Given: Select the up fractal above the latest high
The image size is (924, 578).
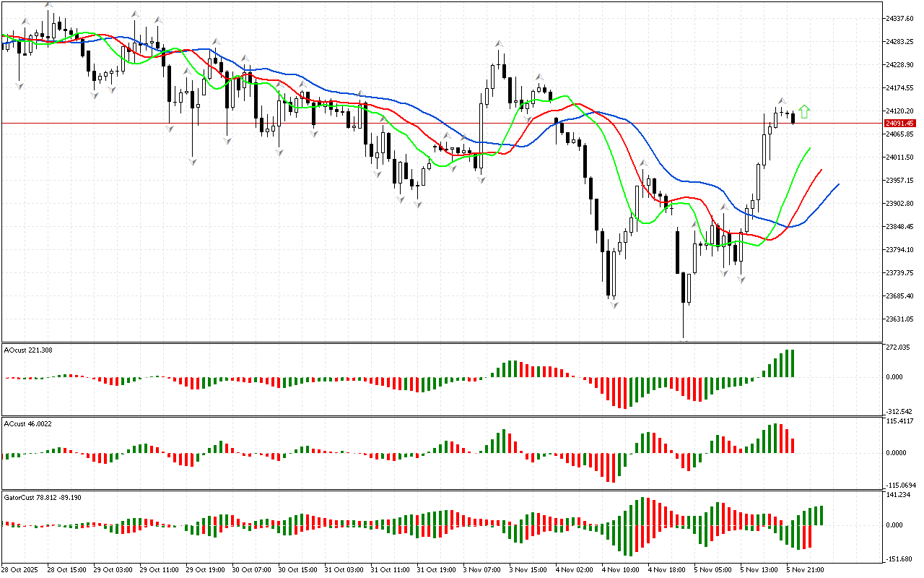Looking at the screenshot, I should 782,100.
